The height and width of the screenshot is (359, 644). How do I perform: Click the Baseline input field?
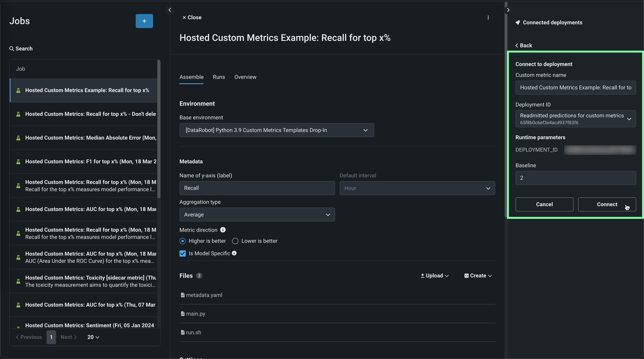coord(575,178)
